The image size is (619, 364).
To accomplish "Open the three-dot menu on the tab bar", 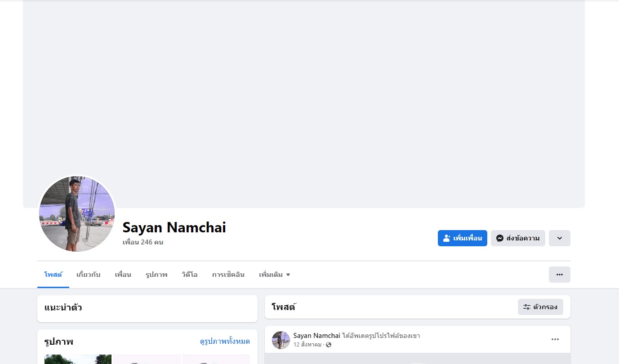I will (x=560, y=275).
